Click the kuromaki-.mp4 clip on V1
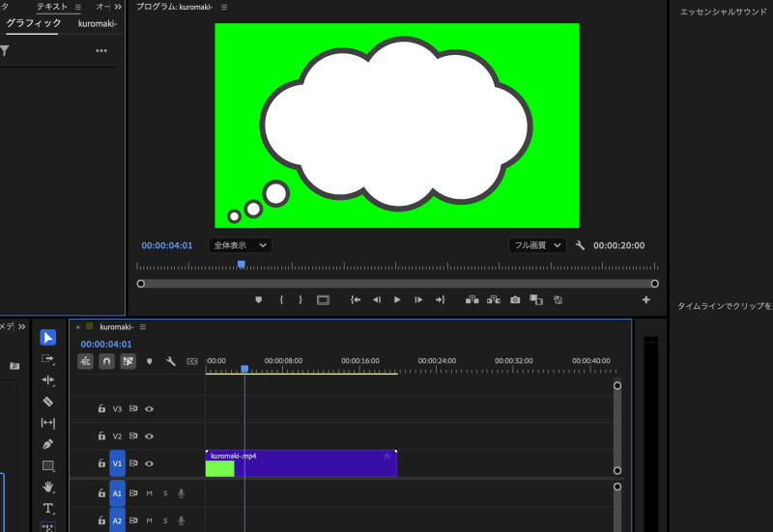The height and width of the screenshot is (532, 773). [309, 463]
